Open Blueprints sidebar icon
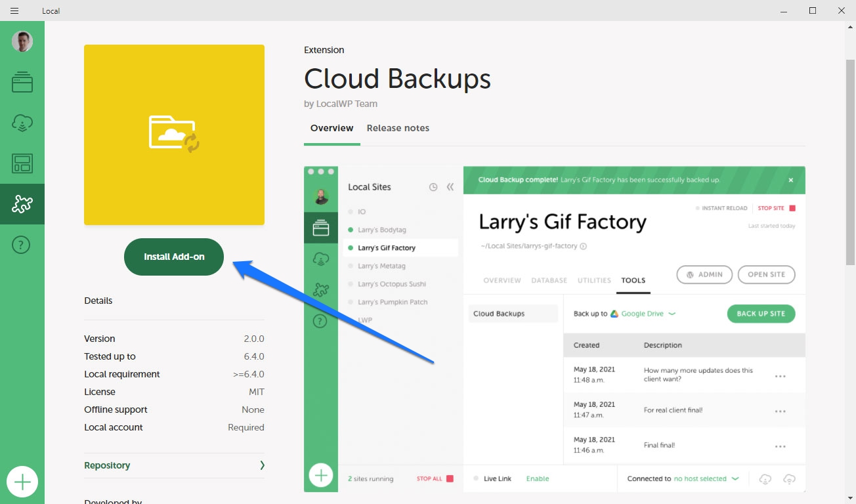 22,163
